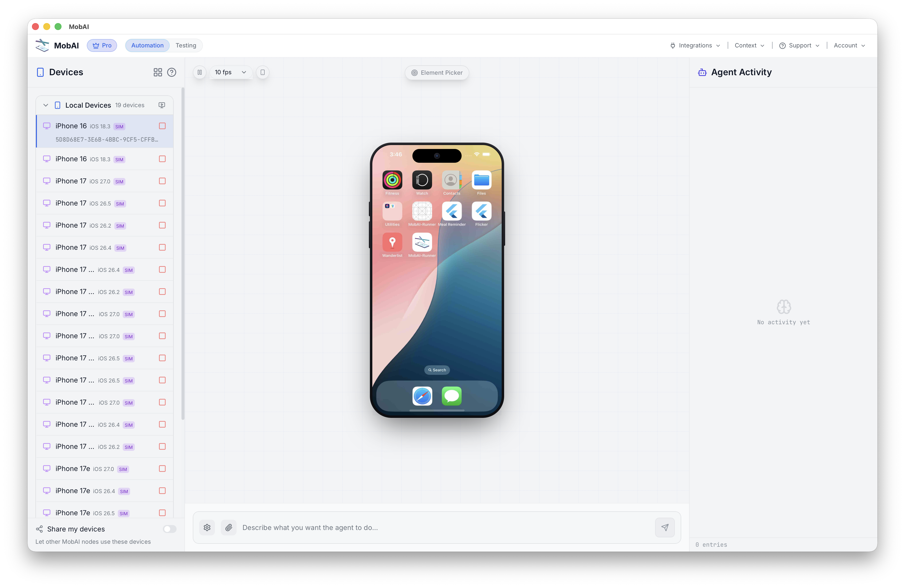
Task: Open the Account dropdown
Action: (849, 45)
